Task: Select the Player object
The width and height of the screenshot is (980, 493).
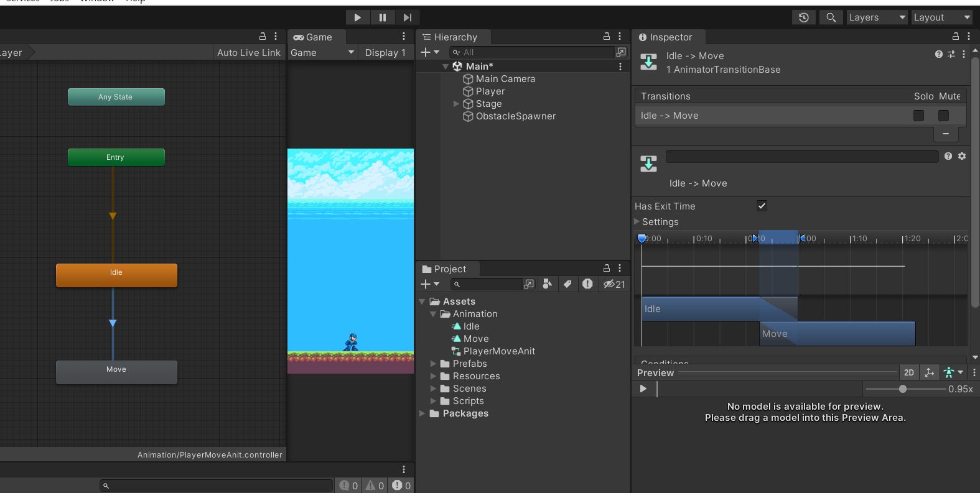Action: point(490,91)
